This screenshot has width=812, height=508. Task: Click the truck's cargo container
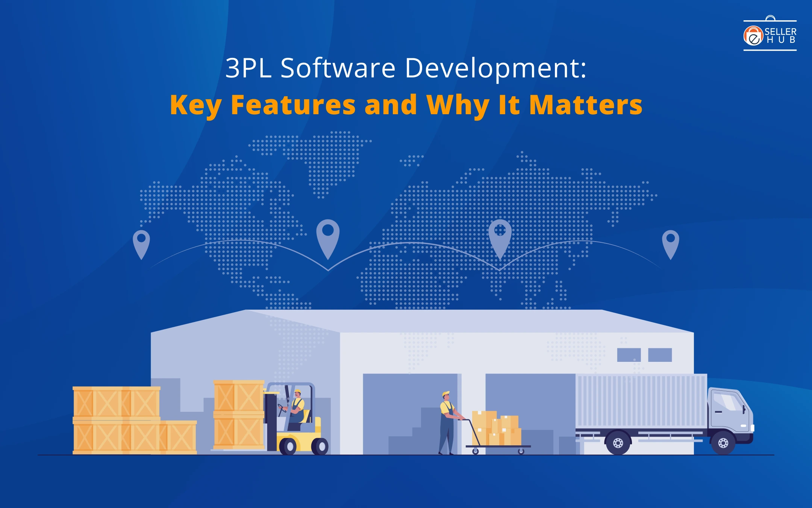641,400
